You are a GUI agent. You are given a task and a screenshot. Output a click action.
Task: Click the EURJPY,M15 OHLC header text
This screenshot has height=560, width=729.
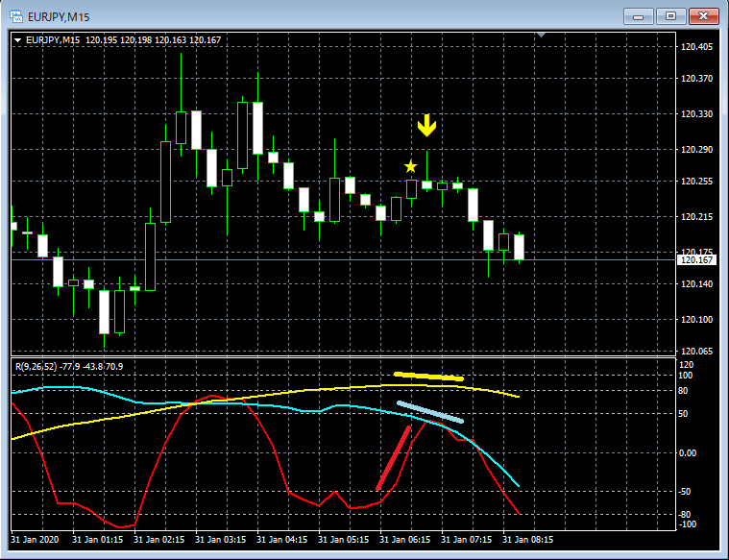coord(123,40)
